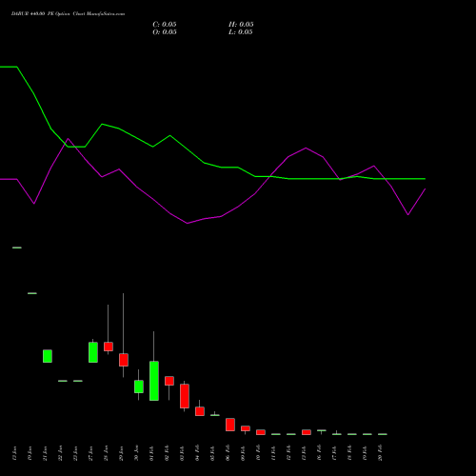
Task: Select the green candlestick for 27 Jan
Action: pos(93,352)
